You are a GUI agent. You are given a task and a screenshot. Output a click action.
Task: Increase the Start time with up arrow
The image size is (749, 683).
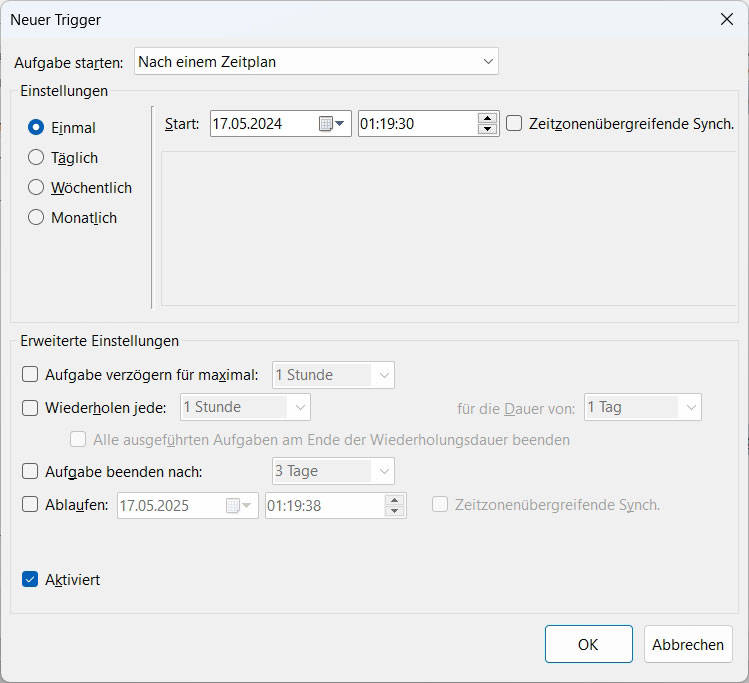pos(488,118)
